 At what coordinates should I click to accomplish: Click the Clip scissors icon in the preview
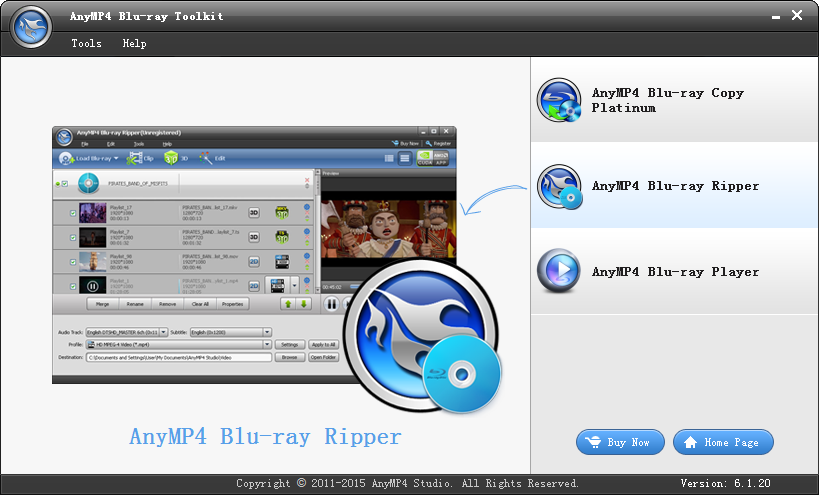coord(135,158)
